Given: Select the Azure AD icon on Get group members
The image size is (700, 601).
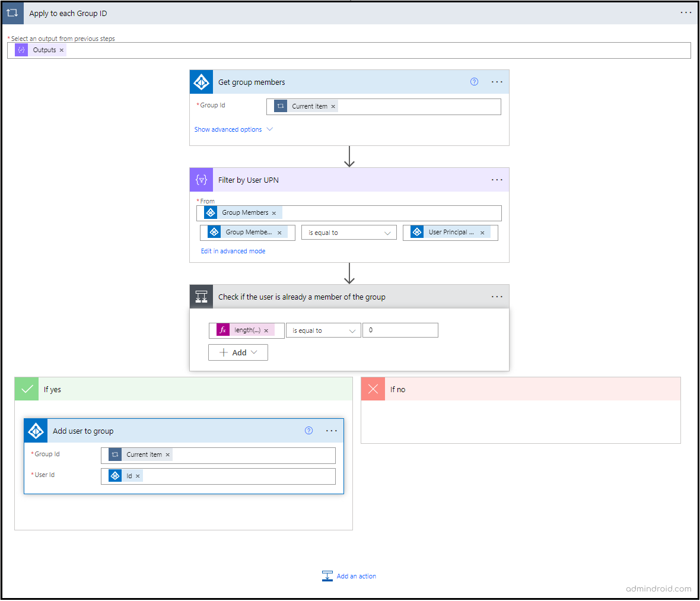Looking at the screenshot, I should [201, 81].
